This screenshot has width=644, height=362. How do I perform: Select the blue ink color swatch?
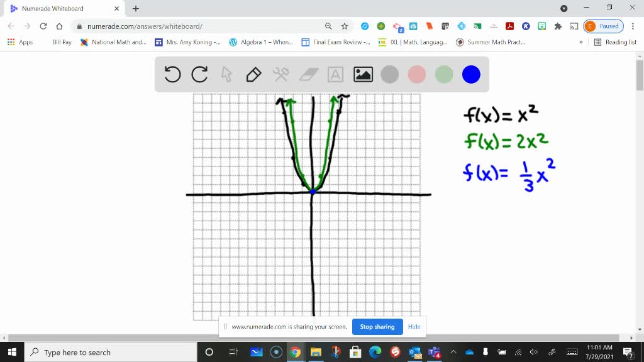[x=471, y=74]
